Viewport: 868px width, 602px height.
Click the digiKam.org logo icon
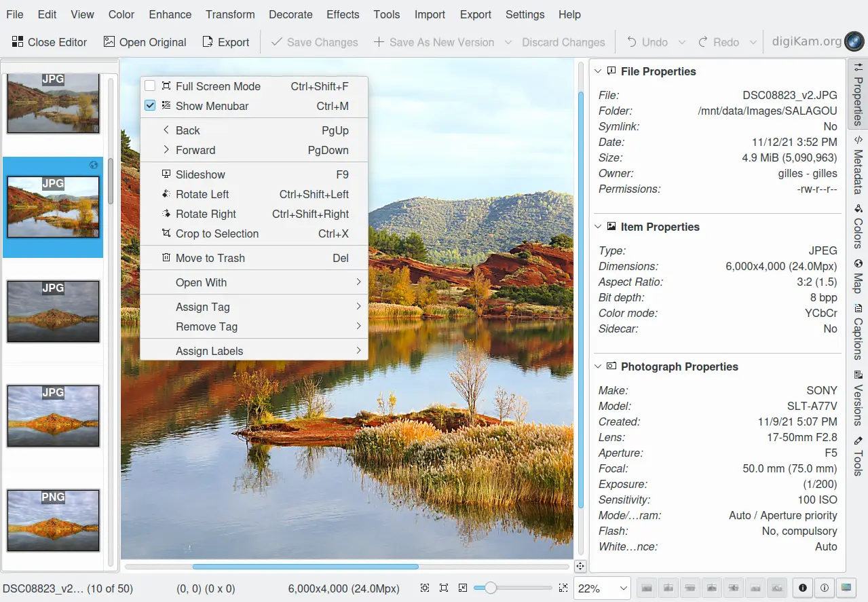(852, 41)
